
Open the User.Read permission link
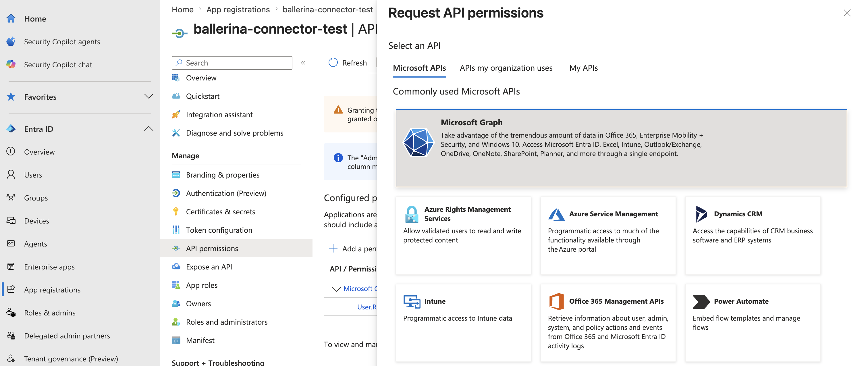click(x=367, y=307)
